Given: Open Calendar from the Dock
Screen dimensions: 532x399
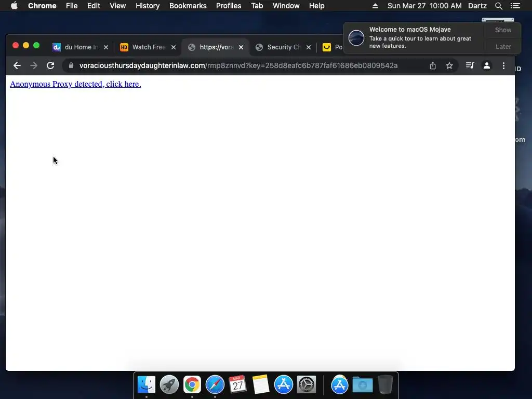Looking at the screenshot, I should point(237,385).
